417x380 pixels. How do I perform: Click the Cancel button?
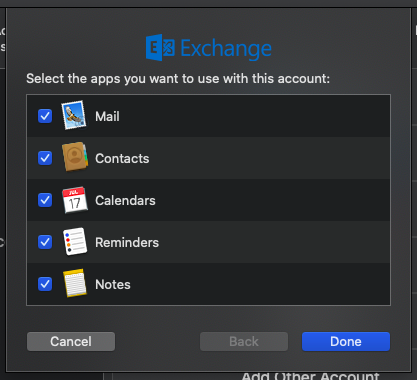pos(71,341)
